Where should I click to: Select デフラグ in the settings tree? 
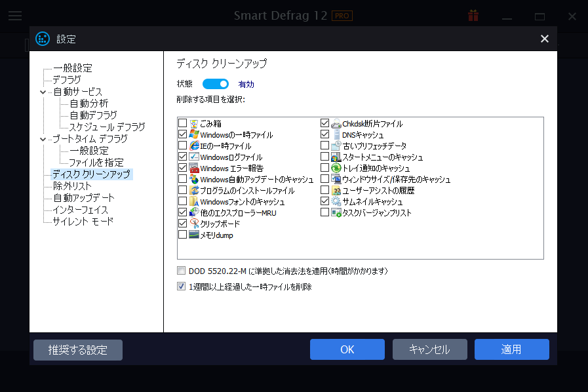coord(67,80)
